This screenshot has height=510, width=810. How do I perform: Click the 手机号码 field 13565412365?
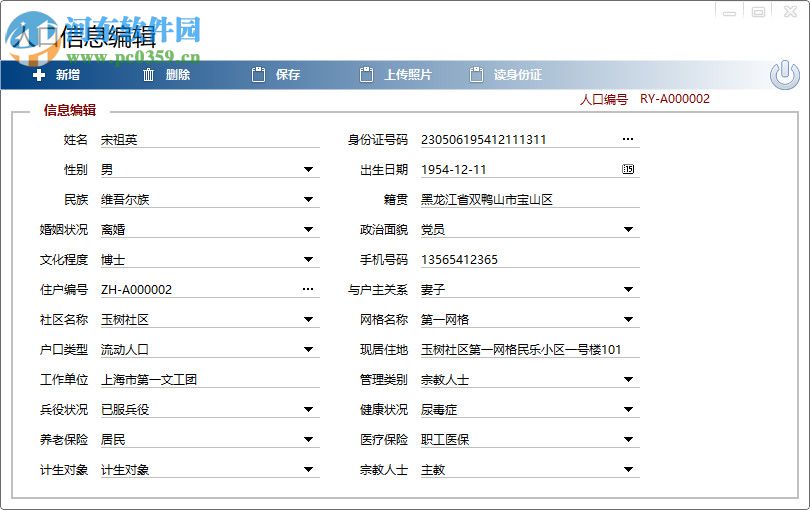530,259
